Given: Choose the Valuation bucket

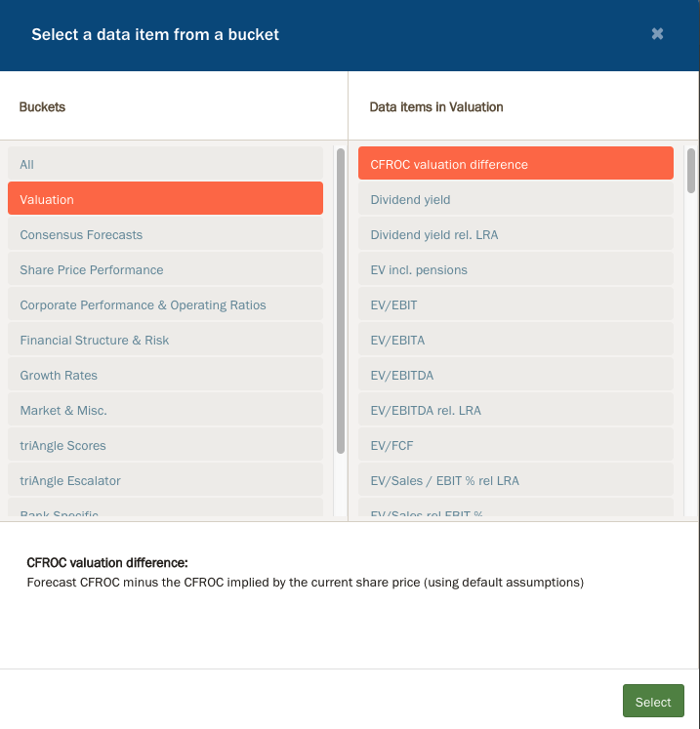Looking at the screenshot, I should pyautogui.click(x=165, y=199).
